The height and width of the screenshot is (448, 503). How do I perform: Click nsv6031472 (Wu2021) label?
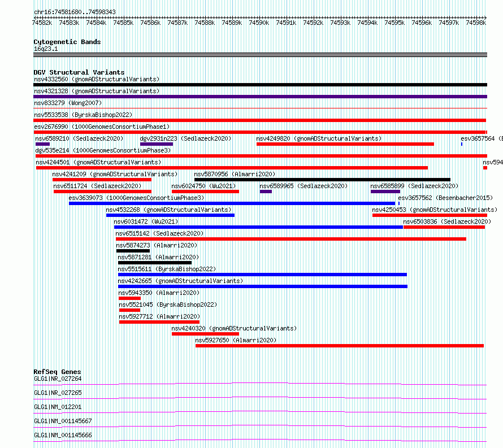tap(146, 221)
